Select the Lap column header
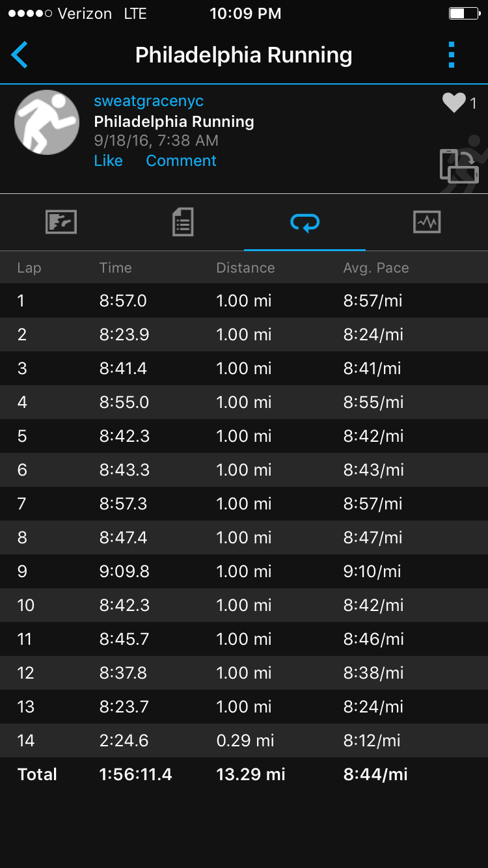 coord(29,268)
